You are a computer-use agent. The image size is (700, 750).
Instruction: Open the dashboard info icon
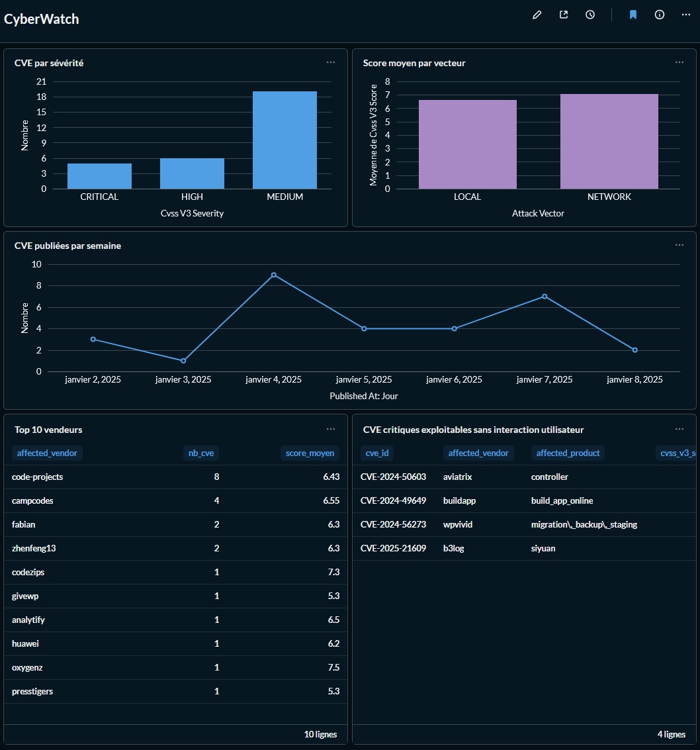tap(660, 15)
